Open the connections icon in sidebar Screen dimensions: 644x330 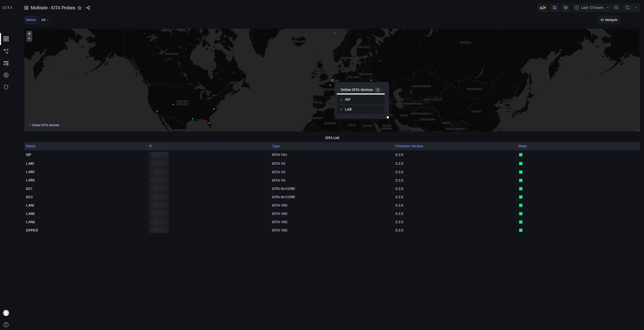6,51
